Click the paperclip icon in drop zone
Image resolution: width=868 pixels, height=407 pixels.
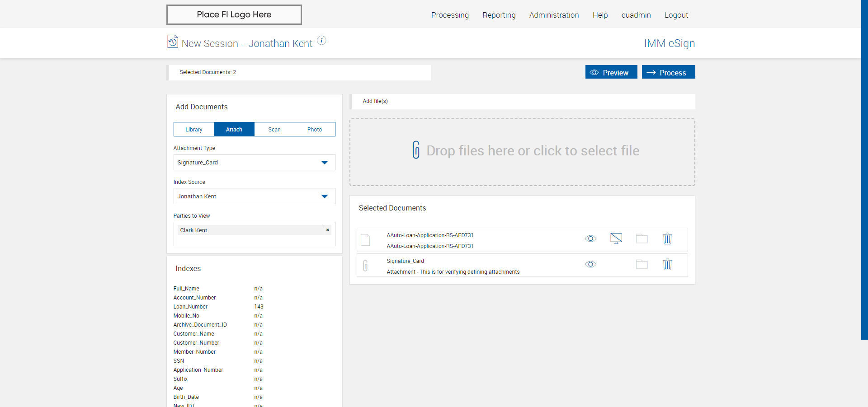416,150
